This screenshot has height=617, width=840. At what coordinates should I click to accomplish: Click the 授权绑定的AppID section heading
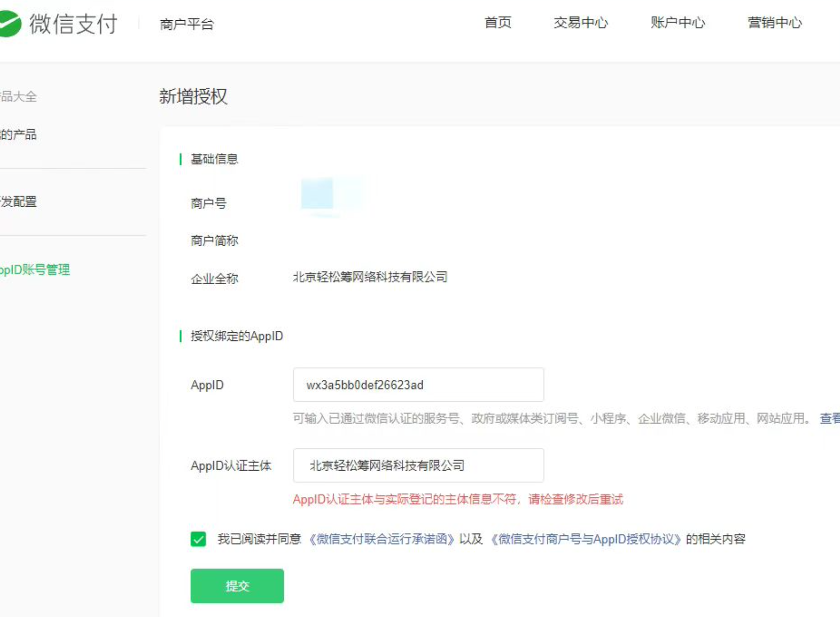[x=237, y=336]
